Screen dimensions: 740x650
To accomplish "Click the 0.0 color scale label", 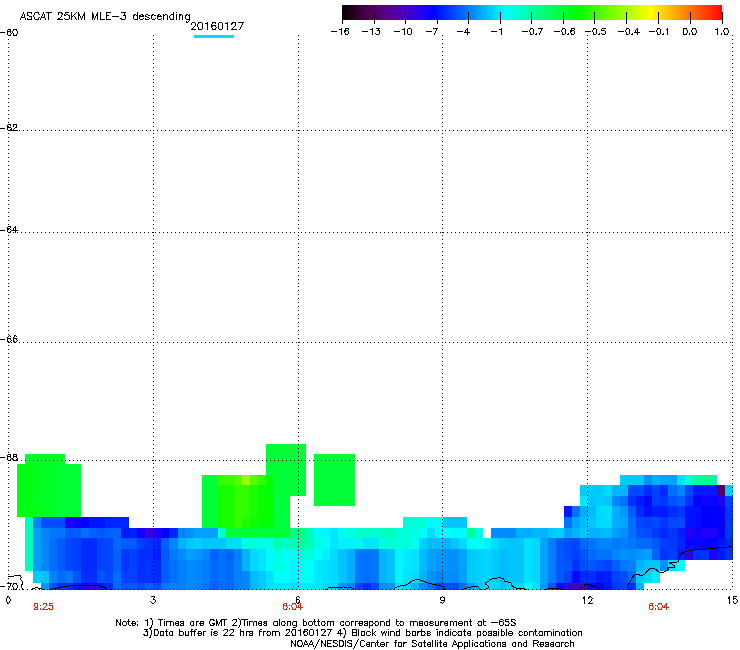I will pyautogui.click(x=690, y=32).
